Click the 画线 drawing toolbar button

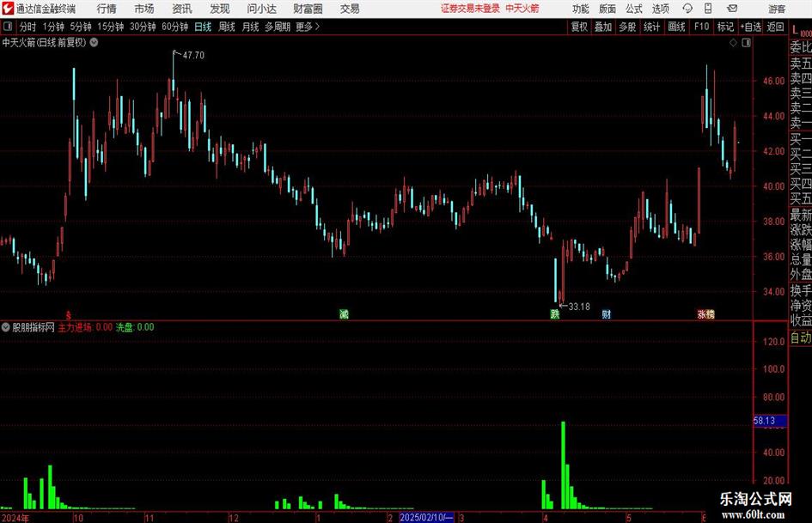pyautogui.click(x=676, y=27)
